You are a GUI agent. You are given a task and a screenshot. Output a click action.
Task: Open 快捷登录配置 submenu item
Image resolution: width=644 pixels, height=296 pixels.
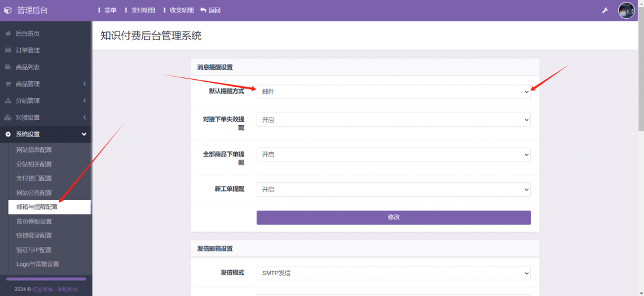click(49, 236)
